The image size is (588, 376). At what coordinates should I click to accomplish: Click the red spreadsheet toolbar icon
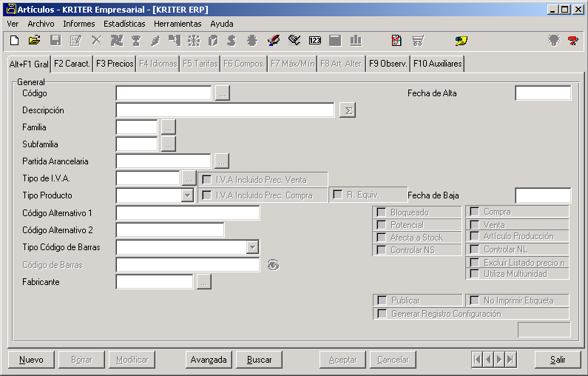click(396, 40)
